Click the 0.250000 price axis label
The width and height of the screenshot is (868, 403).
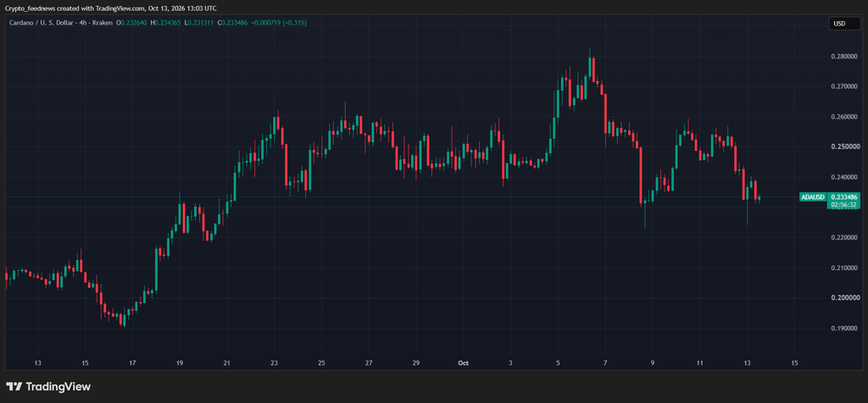(x=843, y=147)
